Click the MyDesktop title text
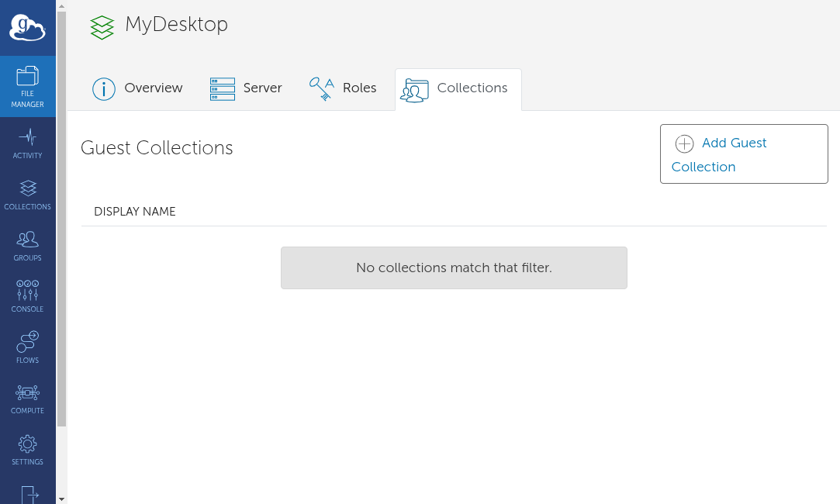840x504 pixels. click(176, 25)
